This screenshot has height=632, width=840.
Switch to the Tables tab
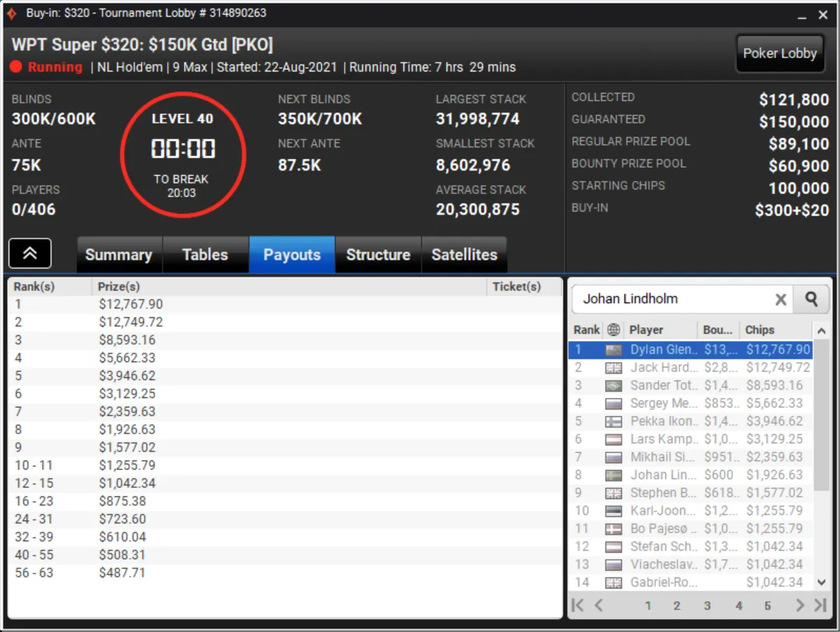click(x=205, y=255)
